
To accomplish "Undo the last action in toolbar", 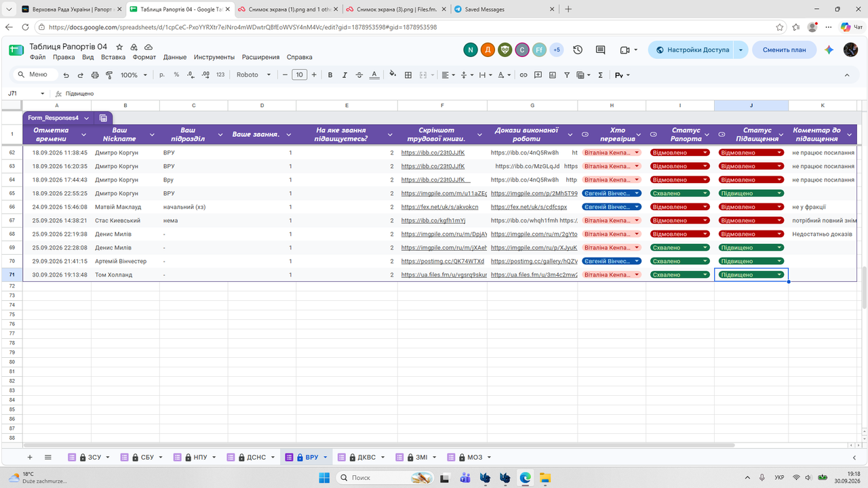I will [x=66, y=75].
